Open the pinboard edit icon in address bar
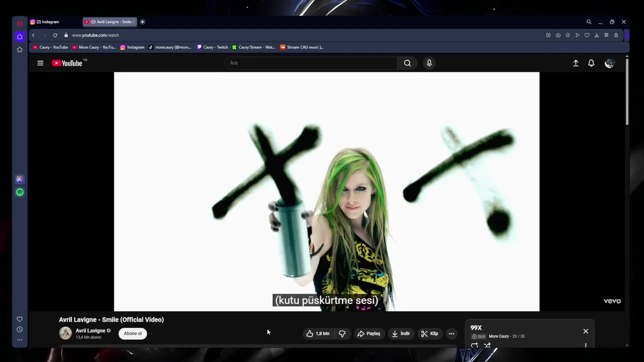644x362 pixels. point(548,35)
